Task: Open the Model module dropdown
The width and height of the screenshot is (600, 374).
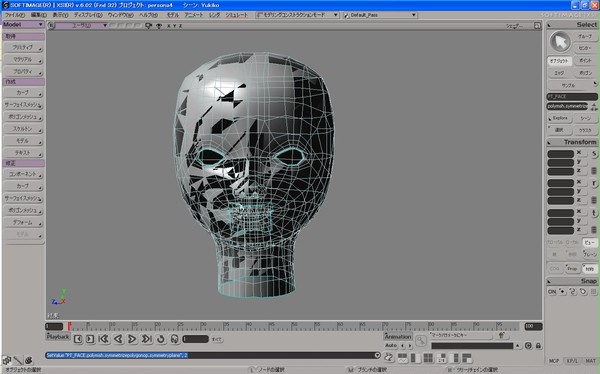Action: tap(23, 24)
